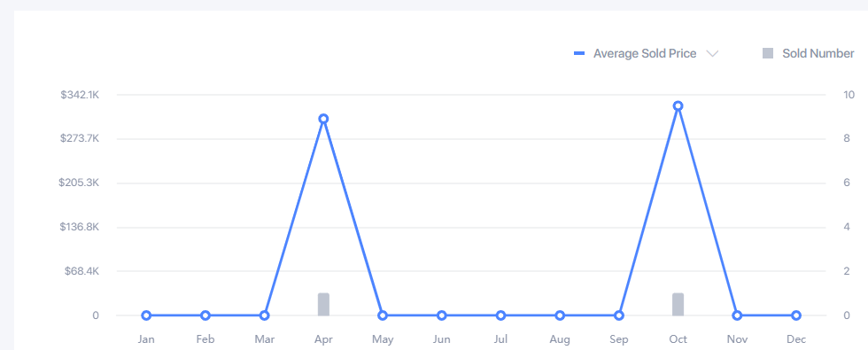The height and width of the screenshot is (350, 868).
Task: Select the March data point marker
Action: click(x=265, y=315)
